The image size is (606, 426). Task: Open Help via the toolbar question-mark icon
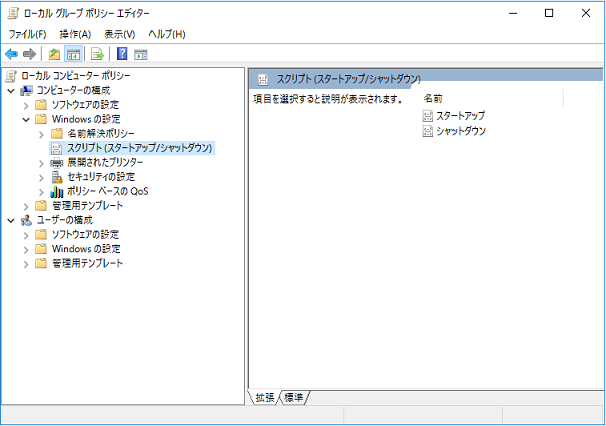pos(122,54)
